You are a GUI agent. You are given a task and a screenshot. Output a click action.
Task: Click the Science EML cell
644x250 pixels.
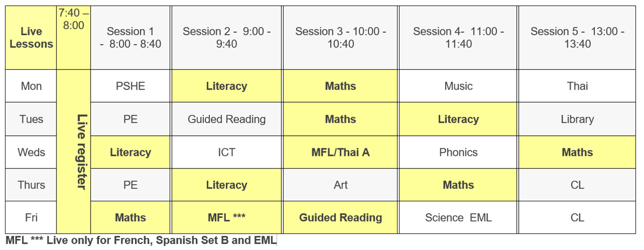458,218
